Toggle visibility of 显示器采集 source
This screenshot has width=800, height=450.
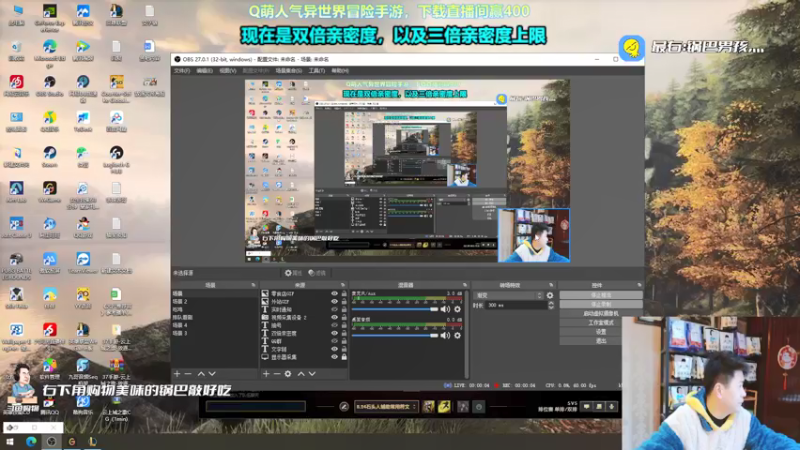(334, 357)
